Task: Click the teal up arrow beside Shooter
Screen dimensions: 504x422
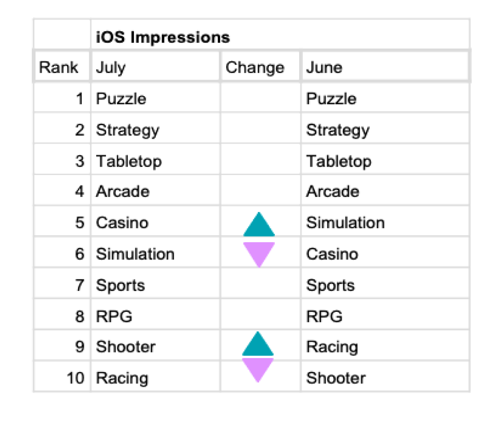Action: [258, 344]
